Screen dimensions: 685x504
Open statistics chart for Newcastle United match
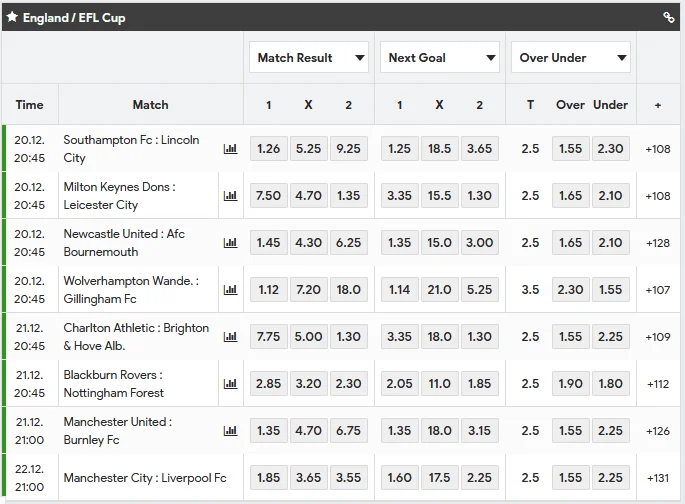point(230,243)
